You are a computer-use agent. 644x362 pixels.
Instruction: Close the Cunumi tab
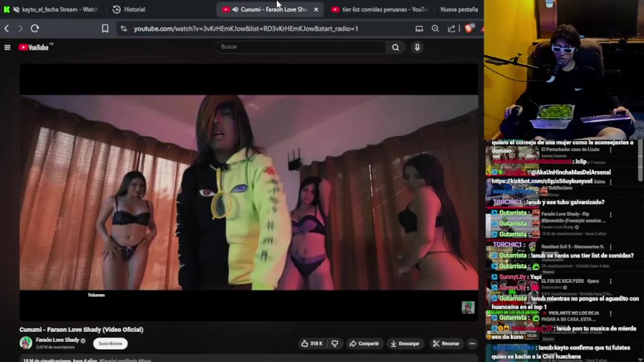[x=316, y=10]
